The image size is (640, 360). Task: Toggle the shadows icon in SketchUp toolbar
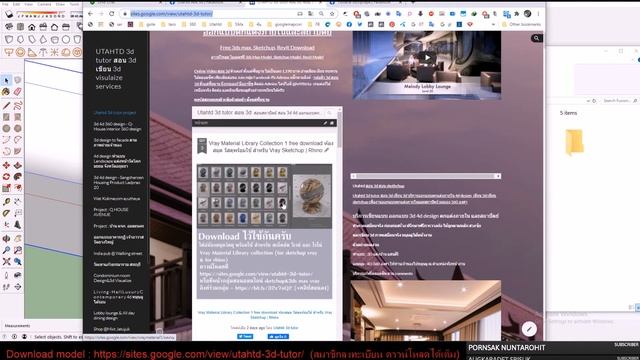pos(9,15)
